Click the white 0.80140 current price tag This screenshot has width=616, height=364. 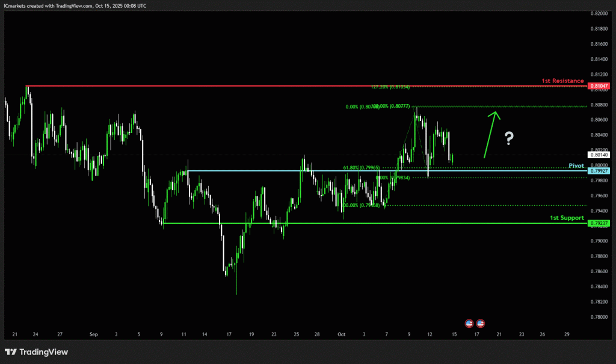pos(599,155)
